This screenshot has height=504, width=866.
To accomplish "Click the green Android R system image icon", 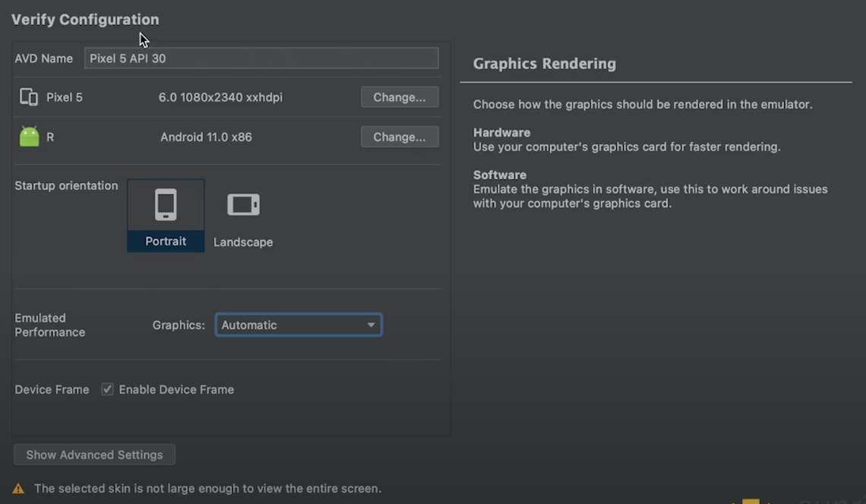I will pyautogui.click(x=30, y=137).
